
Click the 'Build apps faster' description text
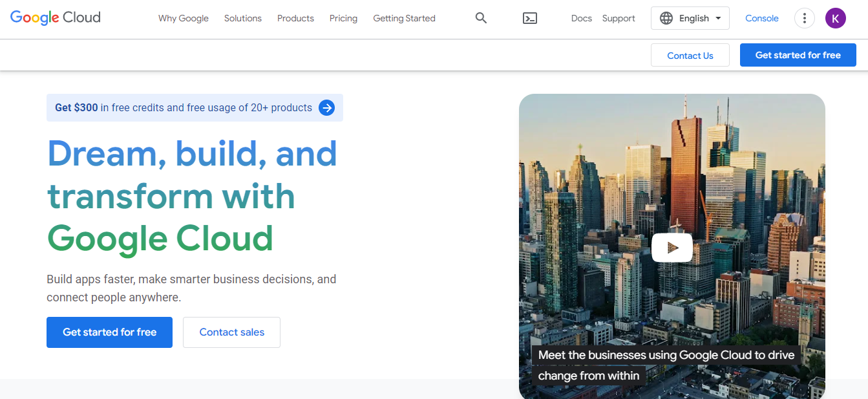tap(191, 288)
